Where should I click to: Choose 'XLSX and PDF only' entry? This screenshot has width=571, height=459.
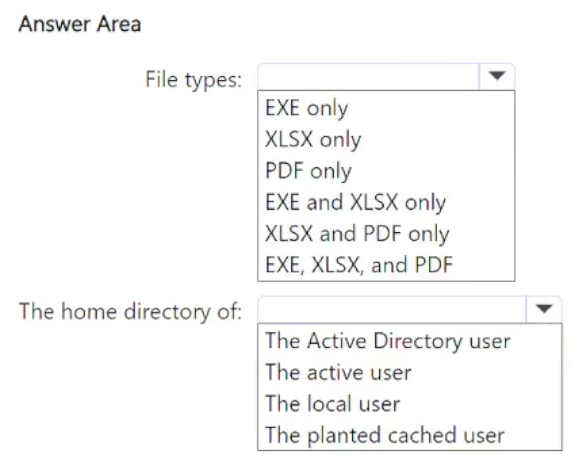[x=357, y=234]
